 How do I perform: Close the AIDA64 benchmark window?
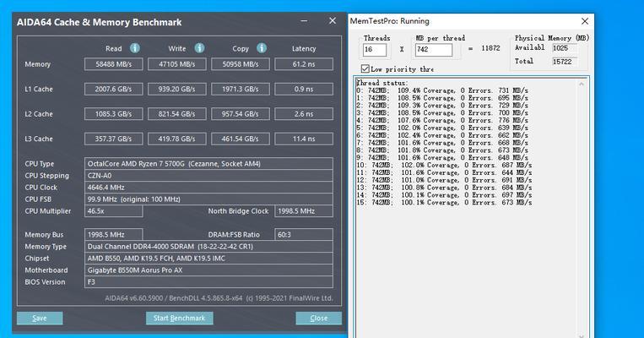click(x=333, y=20)
